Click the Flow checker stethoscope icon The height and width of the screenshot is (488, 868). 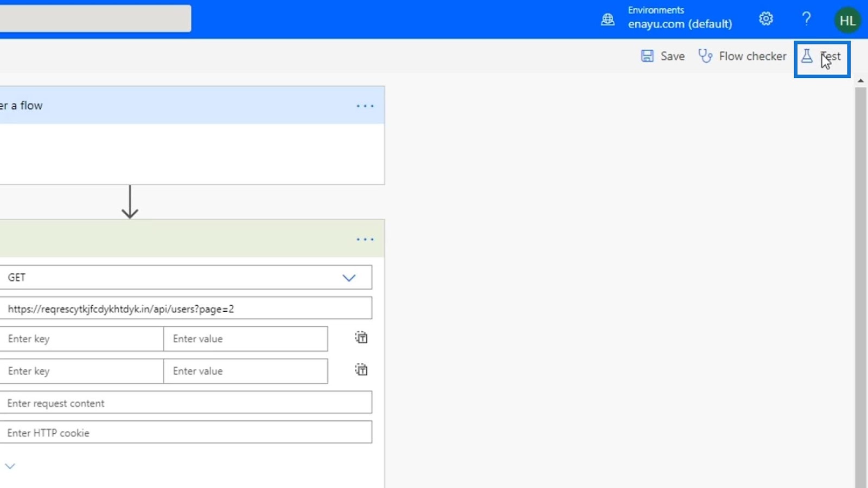tap(705, 56)
